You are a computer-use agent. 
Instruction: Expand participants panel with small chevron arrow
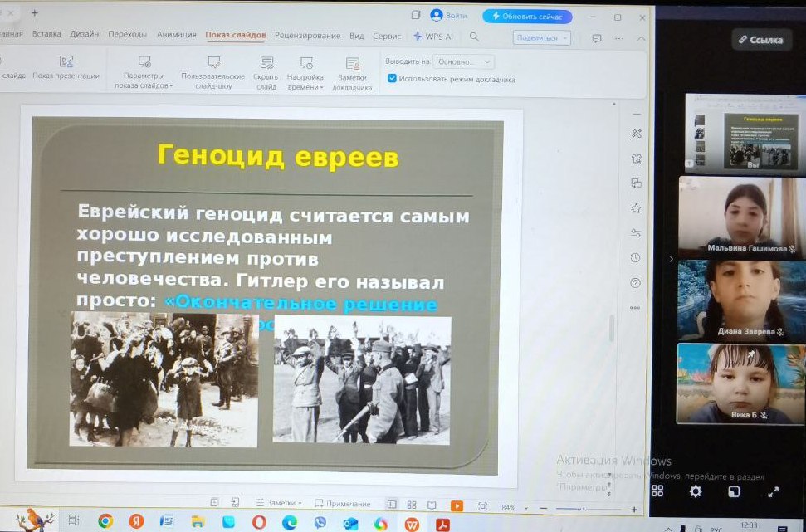coord(671,259)
